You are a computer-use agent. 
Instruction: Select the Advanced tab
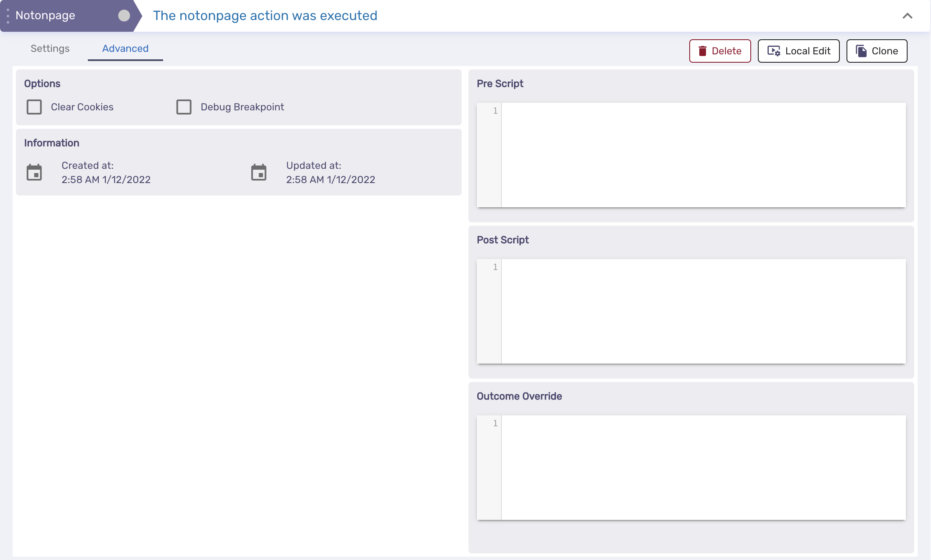(x=125, y=48)
